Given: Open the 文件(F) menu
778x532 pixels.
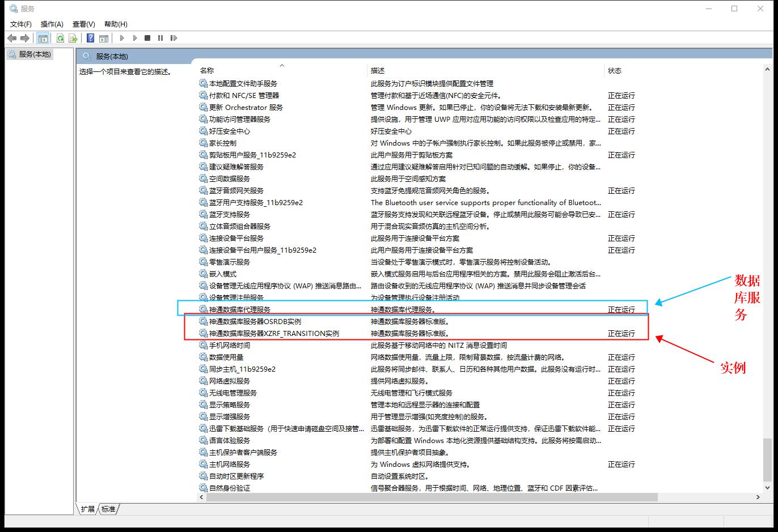Looking at the screenshot, I should click(21, 24).
